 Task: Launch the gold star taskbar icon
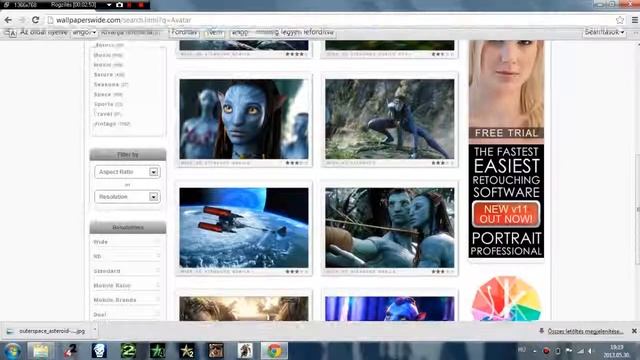point(187,351)
